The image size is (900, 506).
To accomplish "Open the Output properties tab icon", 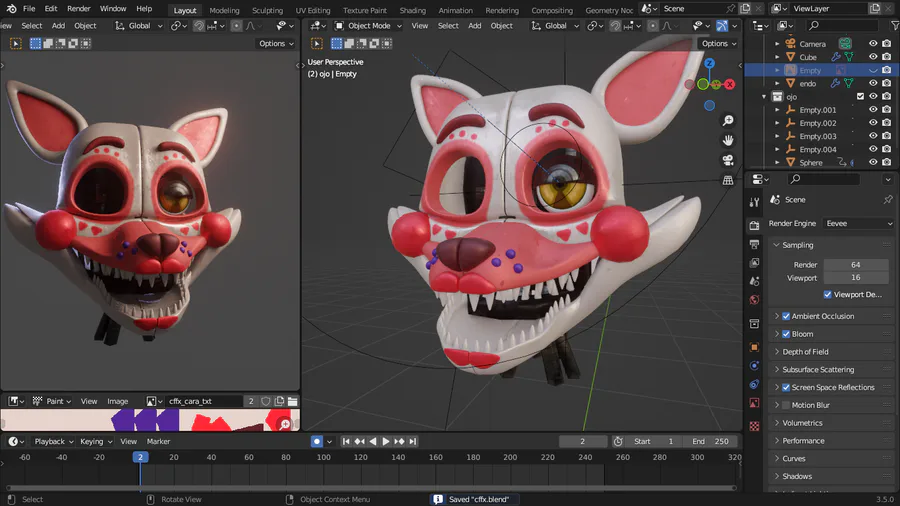I will (754, 245).
